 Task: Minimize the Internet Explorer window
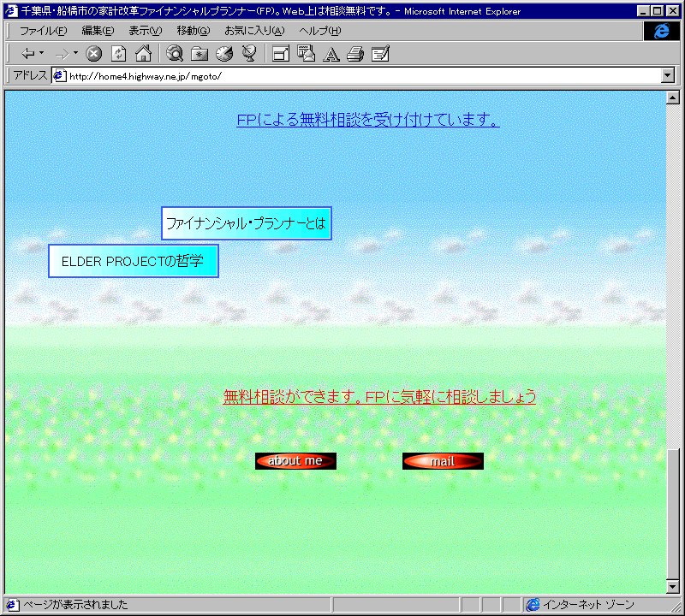coord(643,11)
